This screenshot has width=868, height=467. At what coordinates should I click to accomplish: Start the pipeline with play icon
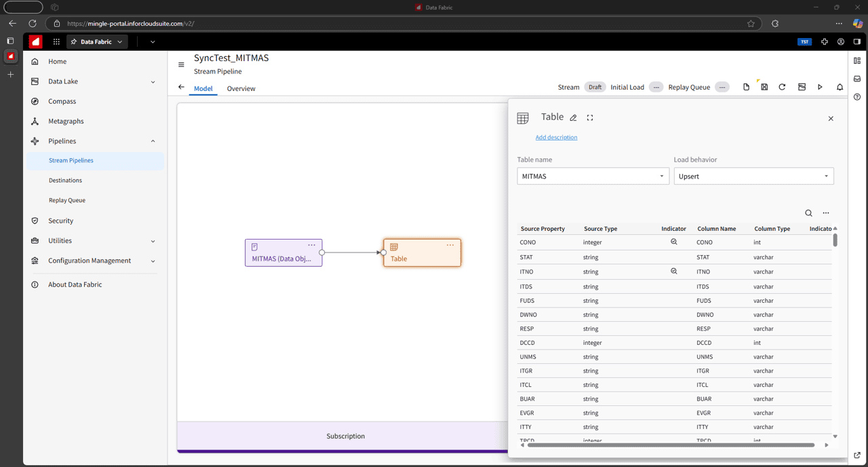820,87
